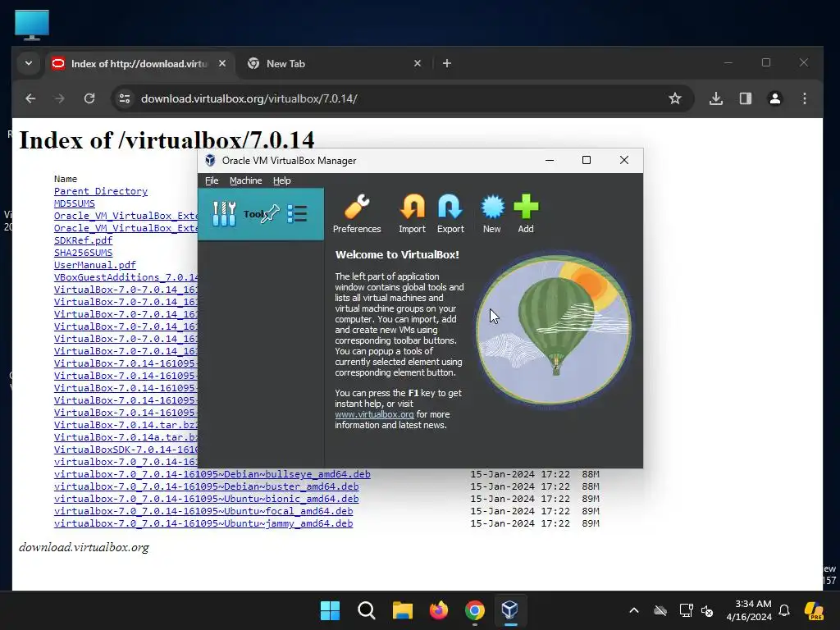Launch Firefox from the taskbar
840x630 pixels.
[439, 610]
